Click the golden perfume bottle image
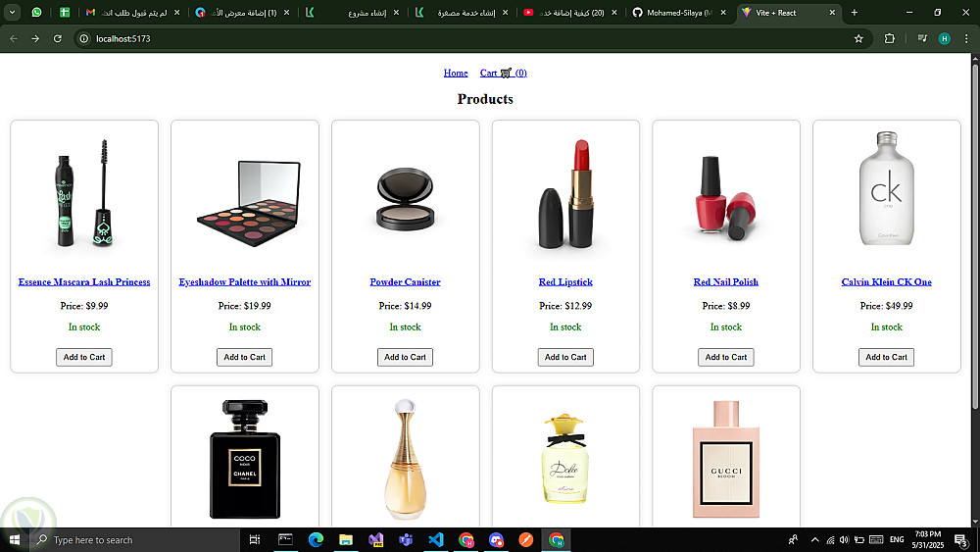Screen dimensions: 980x552 405,459
